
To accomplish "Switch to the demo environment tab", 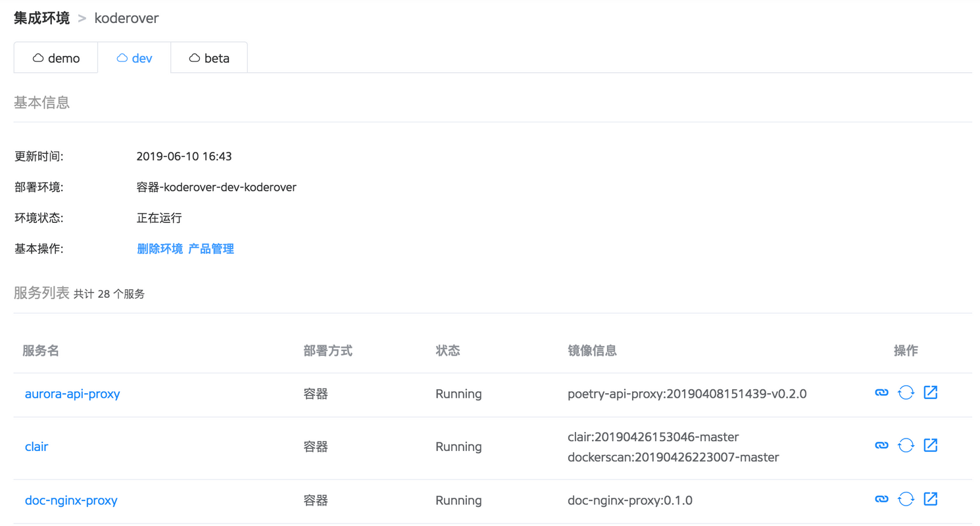I will 56,58.
